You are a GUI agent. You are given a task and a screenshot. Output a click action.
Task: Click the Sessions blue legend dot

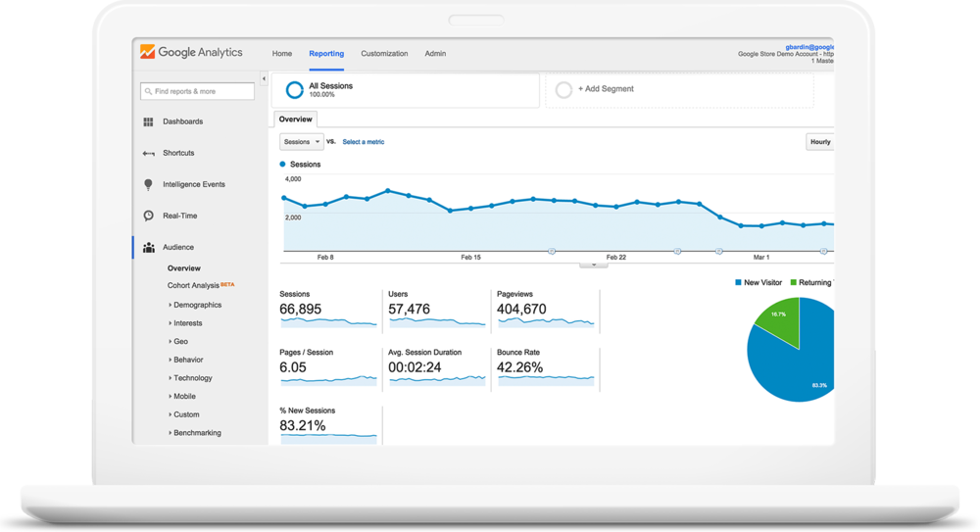click(282, 165)
